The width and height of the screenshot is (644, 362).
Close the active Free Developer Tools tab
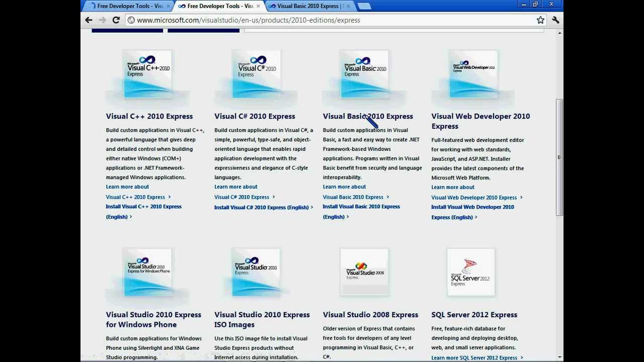click(258, 6)
